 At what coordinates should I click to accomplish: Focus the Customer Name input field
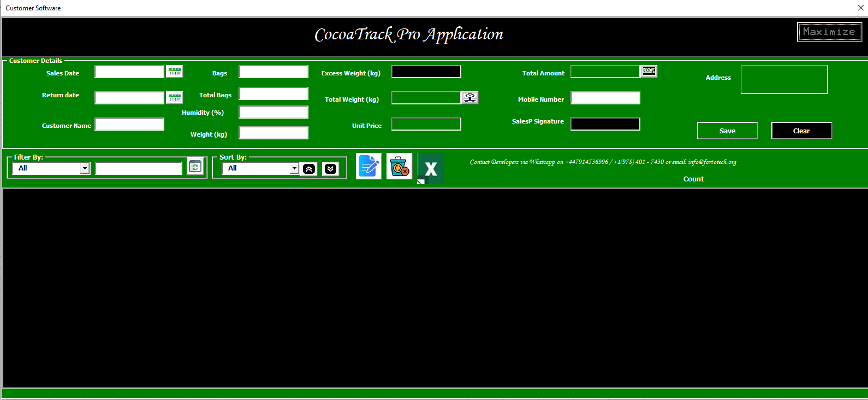click(x=129, y=125)
